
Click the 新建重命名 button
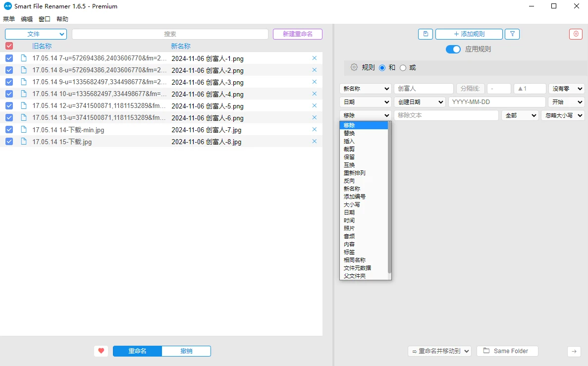[297, 34]
